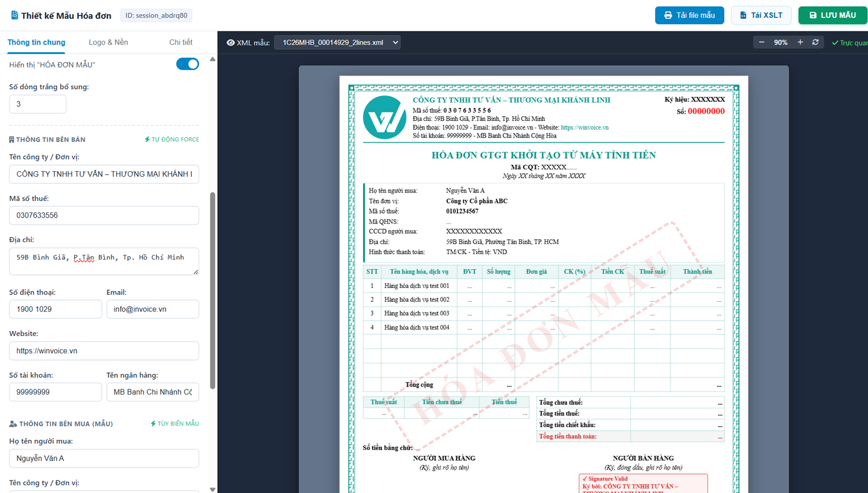The height and width of the screenshot is (493, 868).
Task: Click the scroll down arrow in left panel
Action: (x=213, y=489)
